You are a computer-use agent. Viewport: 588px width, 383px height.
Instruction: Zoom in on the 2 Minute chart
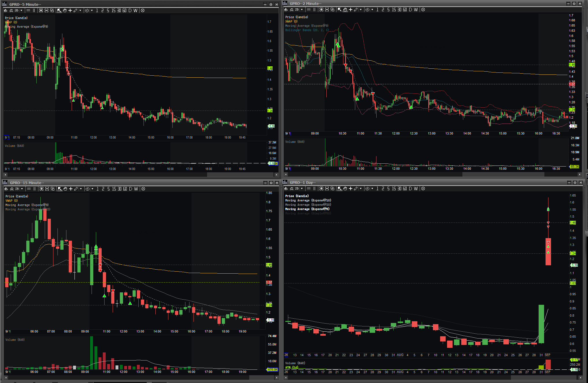tap(321, 10)
